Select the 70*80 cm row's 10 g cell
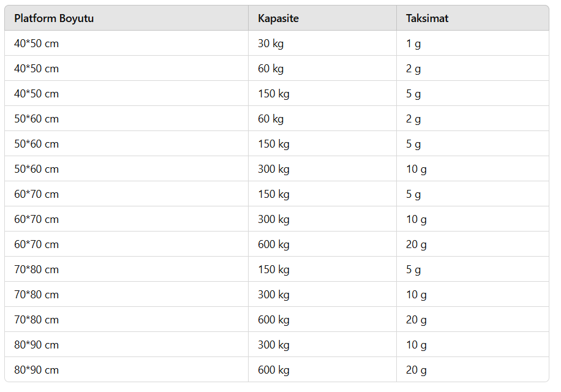The width and height of the screenshot is (561, 392). tap(473, 295)
